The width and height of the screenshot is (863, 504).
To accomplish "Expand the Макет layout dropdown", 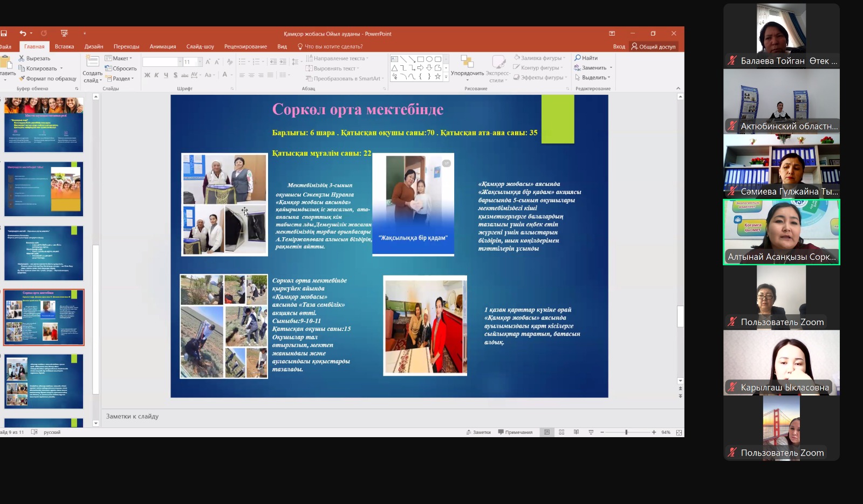I will pyautogui.click(x=119, y=58).
